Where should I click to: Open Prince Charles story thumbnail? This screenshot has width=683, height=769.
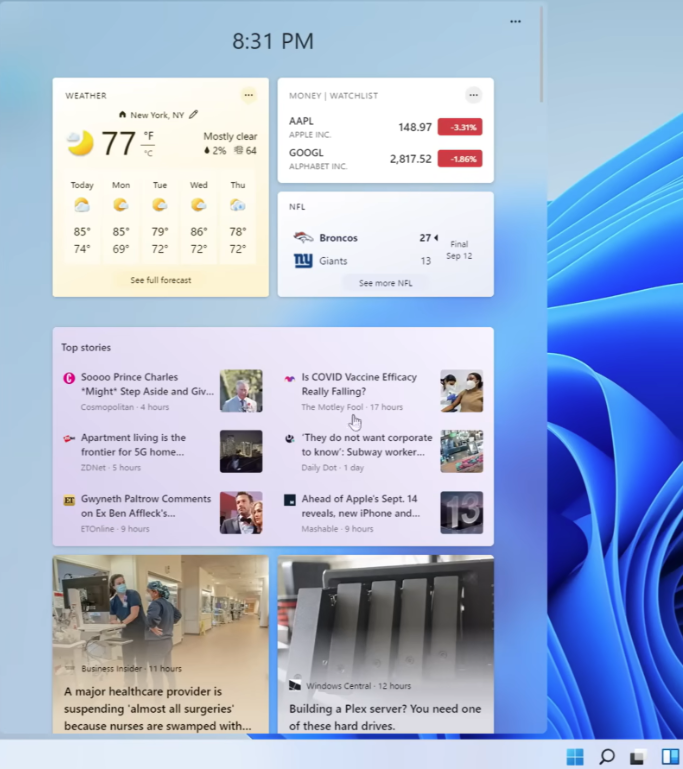241,391
